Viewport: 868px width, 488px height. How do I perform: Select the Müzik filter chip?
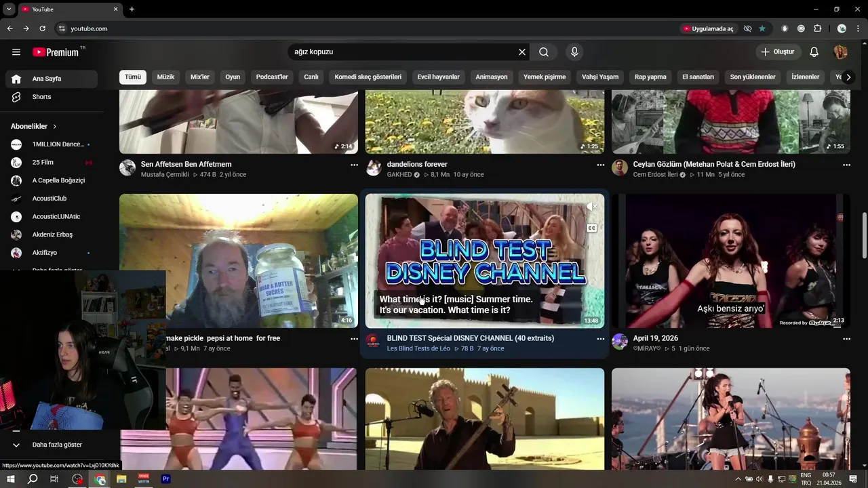coord(165,77)
